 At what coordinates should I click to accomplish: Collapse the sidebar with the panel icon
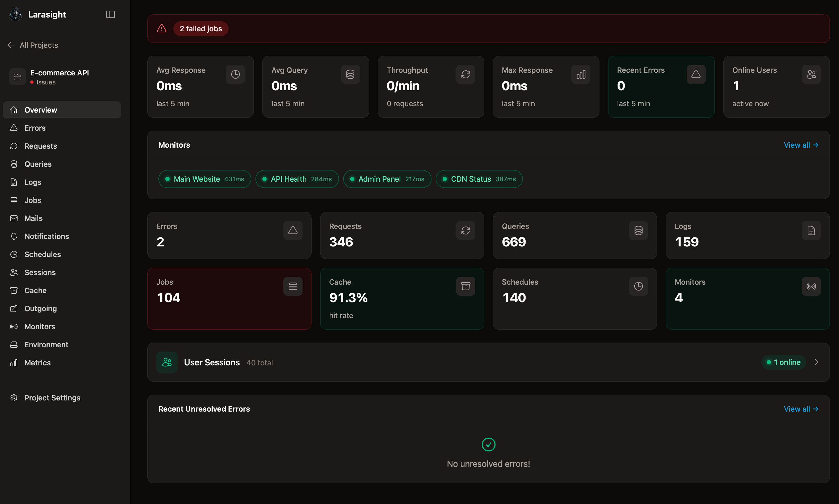coord(111,14)
